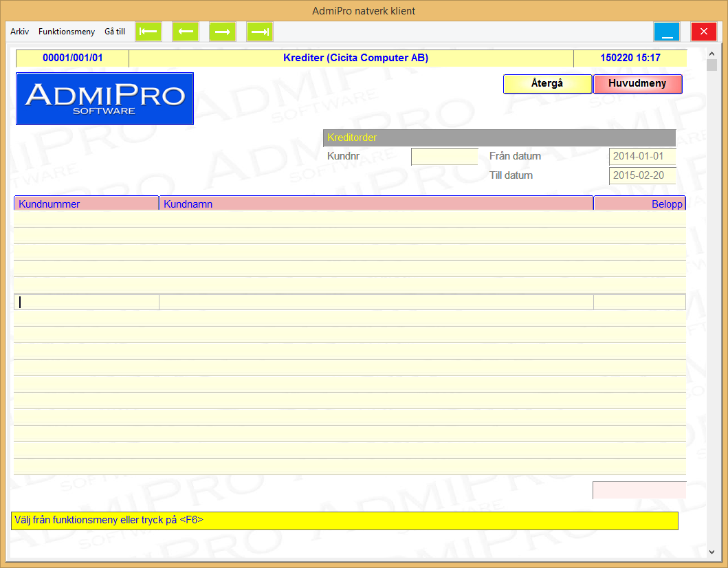Viewport: 728px width, 568px height.
Task: Select the Till datum field
Action: point(642,176)
